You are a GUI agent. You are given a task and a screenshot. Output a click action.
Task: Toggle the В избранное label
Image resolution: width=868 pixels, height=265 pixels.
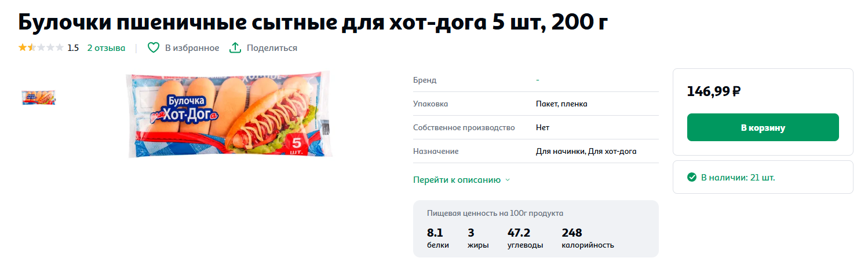coord(192,48)
